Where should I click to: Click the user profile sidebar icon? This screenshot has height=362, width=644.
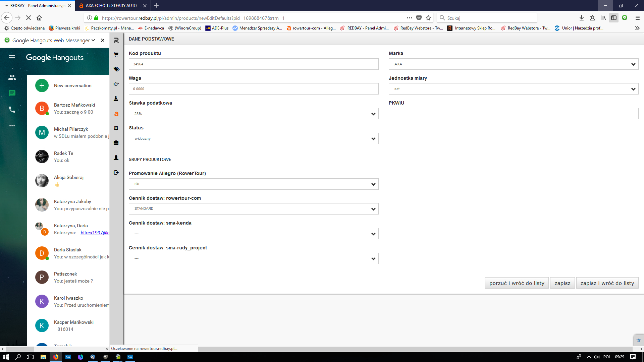pos(116,158)
